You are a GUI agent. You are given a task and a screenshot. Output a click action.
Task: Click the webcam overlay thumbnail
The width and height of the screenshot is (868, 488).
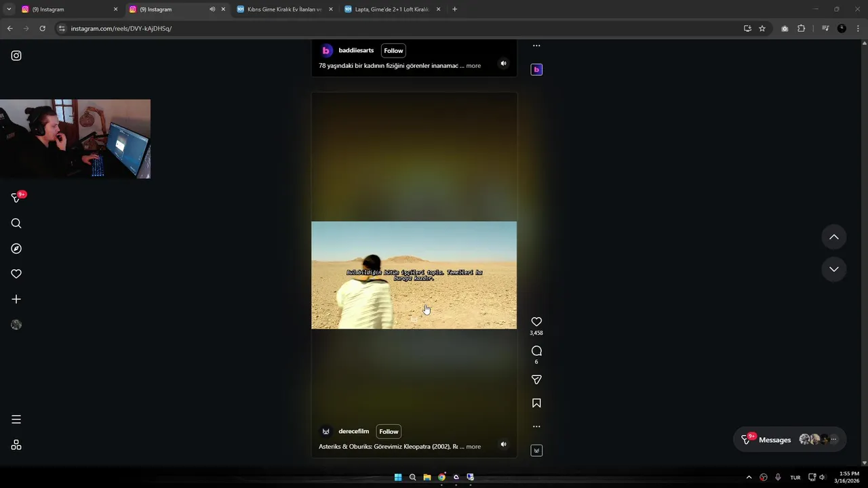(x=75, y=139)
